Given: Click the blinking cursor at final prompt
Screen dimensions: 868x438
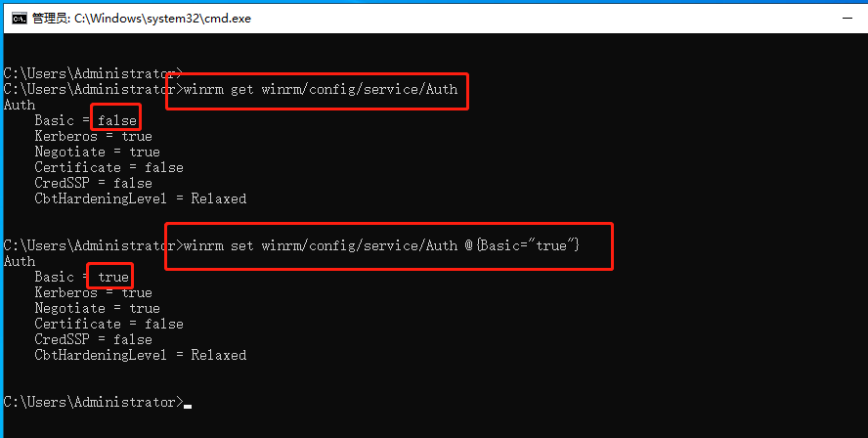Looking at the screenshot, I should [188, 406].
